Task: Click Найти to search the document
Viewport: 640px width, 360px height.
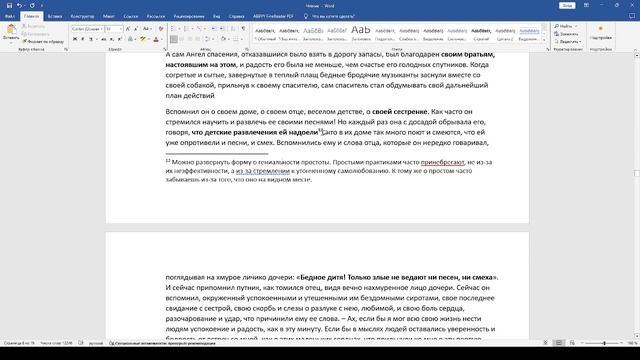Action: [563, 26]
